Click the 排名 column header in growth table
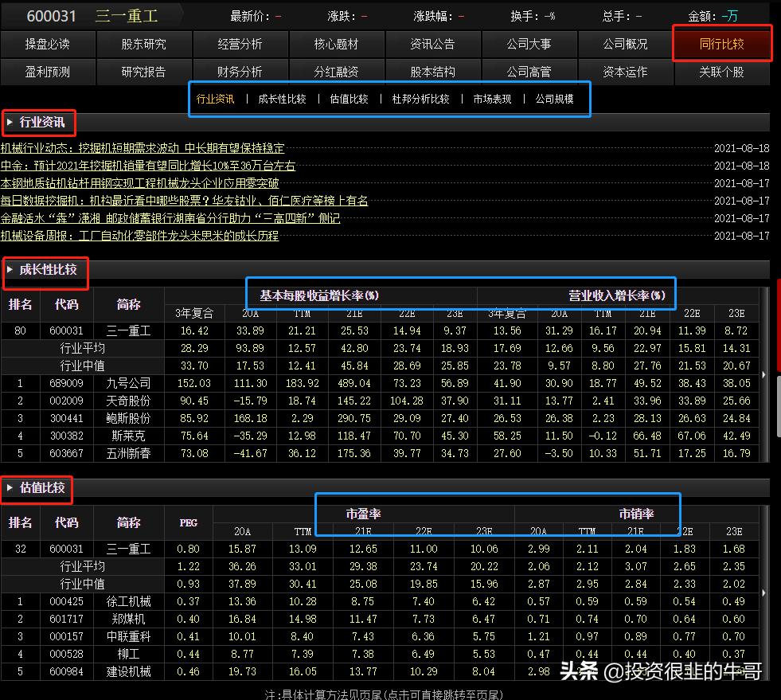781x700 pixels. [21, 304]
